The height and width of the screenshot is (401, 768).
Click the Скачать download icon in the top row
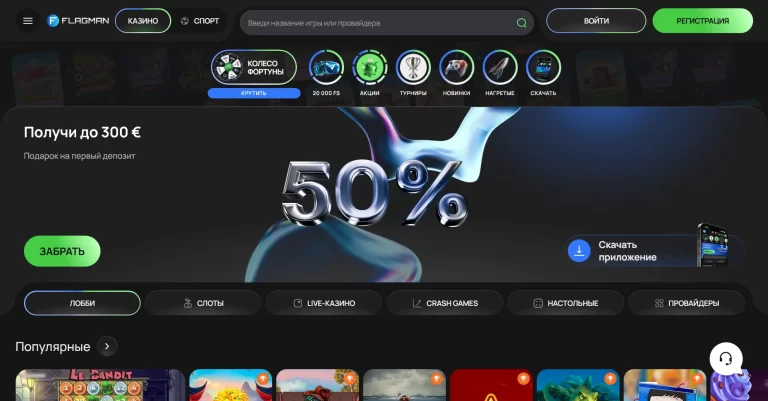[543, 68]
